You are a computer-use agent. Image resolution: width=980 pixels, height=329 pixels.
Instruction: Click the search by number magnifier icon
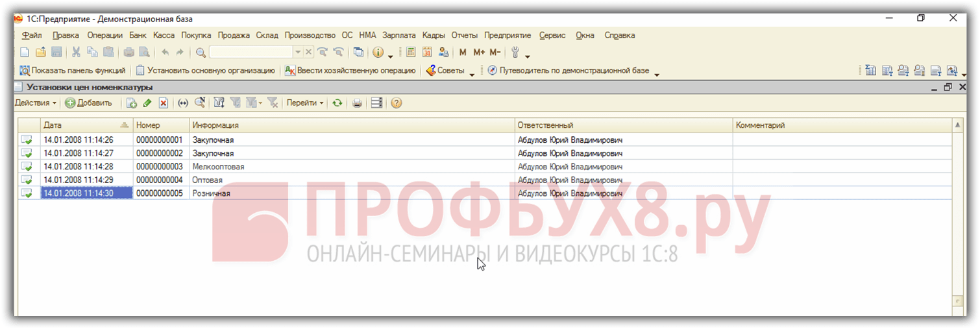(x=200, y=103)
